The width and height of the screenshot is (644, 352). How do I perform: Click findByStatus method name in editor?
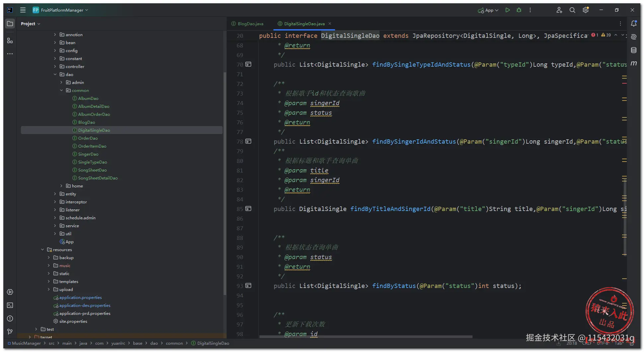click(394, 286)
